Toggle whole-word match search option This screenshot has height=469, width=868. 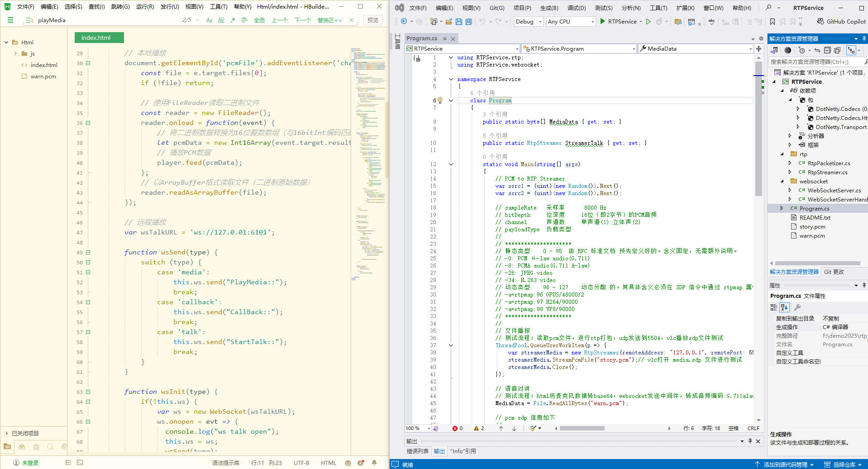pyautogui.click(x=221, y=20)
